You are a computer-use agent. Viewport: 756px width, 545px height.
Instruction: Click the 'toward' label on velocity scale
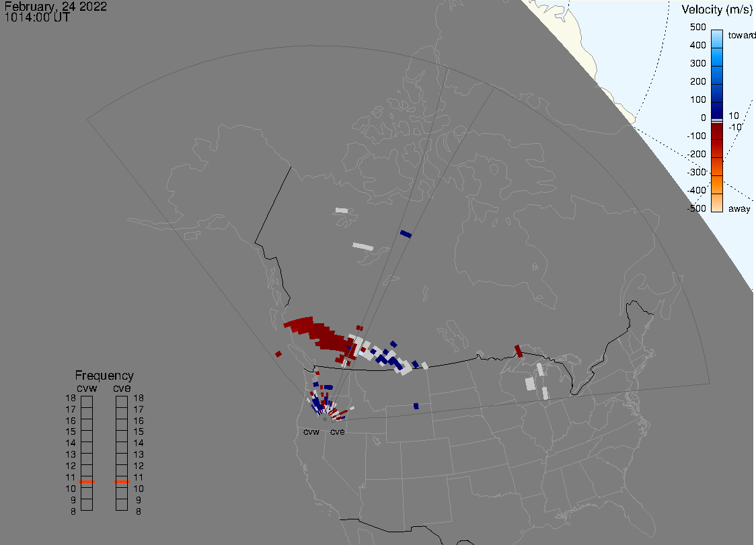click(741, 35)
